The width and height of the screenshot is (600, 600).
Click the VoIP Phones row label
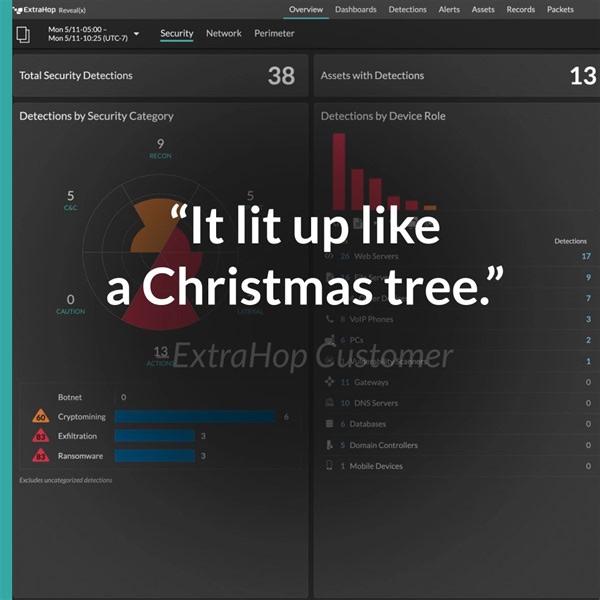coord(371,319)
